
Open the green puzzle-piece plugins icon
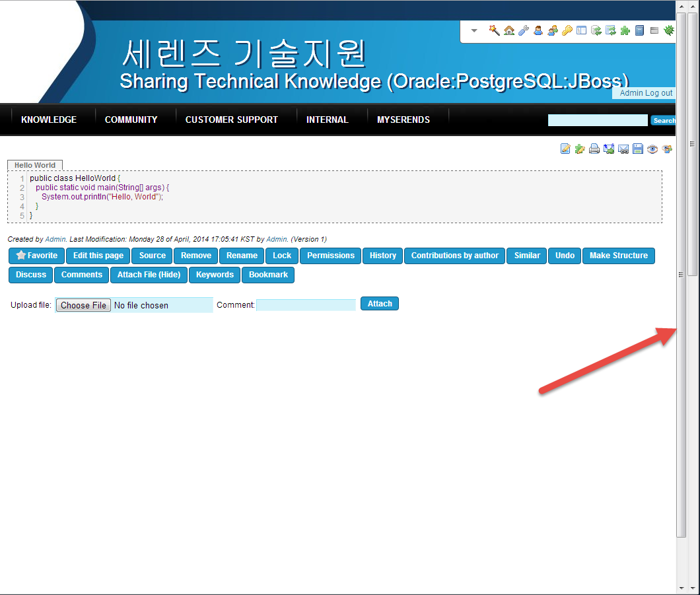coord(625,30)
